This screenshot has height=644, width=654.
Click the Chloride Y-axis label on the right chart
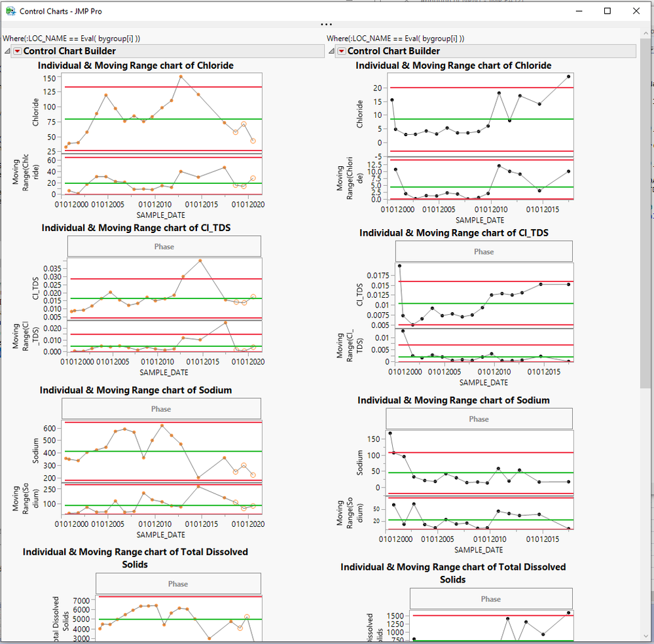click(x=359, y=114)
